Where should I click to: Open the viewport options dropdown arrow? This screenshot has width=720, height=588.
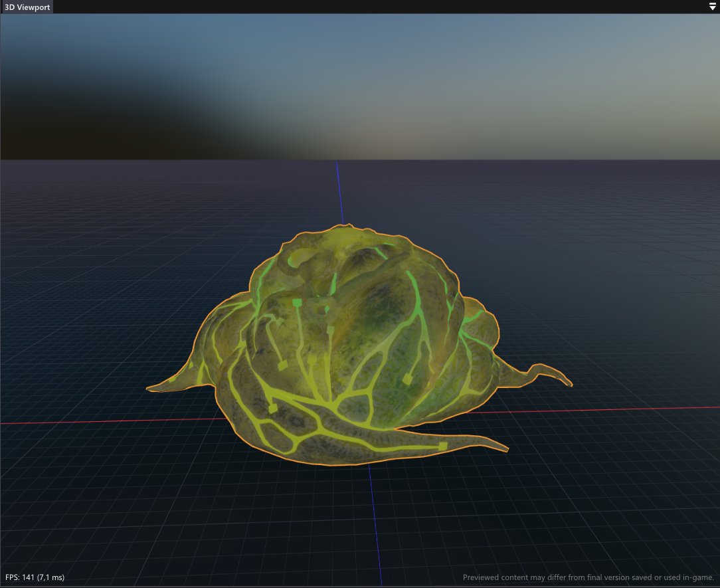click(x=712, y=7)
